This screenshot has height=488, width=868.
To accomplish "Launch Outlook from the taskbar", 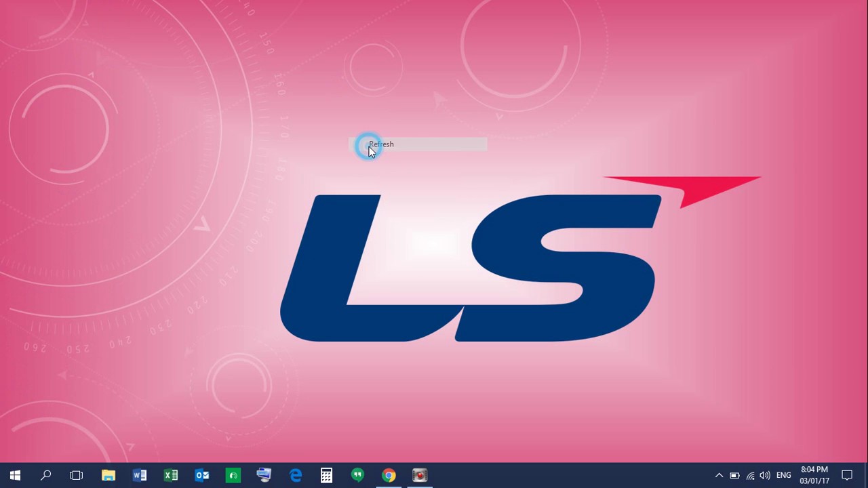I will click(x=202, y=475).
